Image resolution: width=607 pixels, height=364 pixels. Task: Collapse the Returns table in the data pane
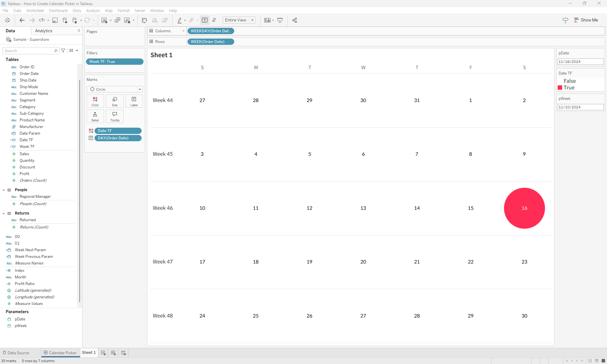pos(3,213)
